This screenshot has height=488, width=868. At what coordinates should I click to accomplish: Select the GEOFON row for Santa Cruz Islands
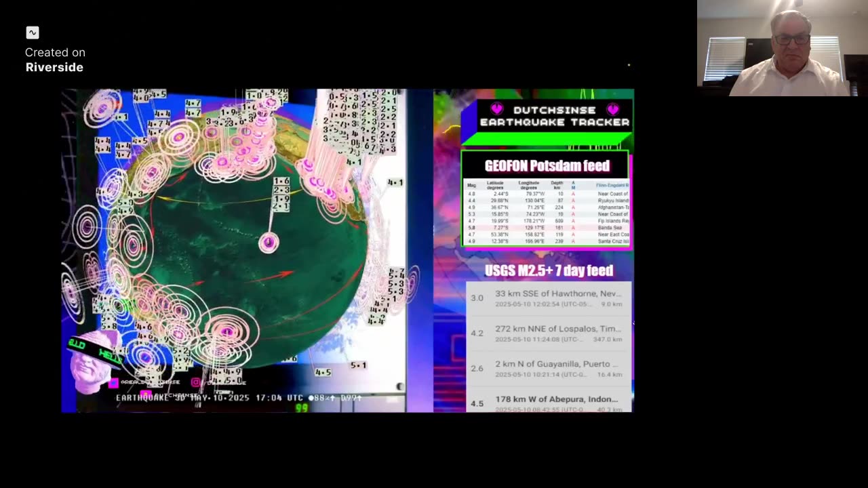click(547, 241)
